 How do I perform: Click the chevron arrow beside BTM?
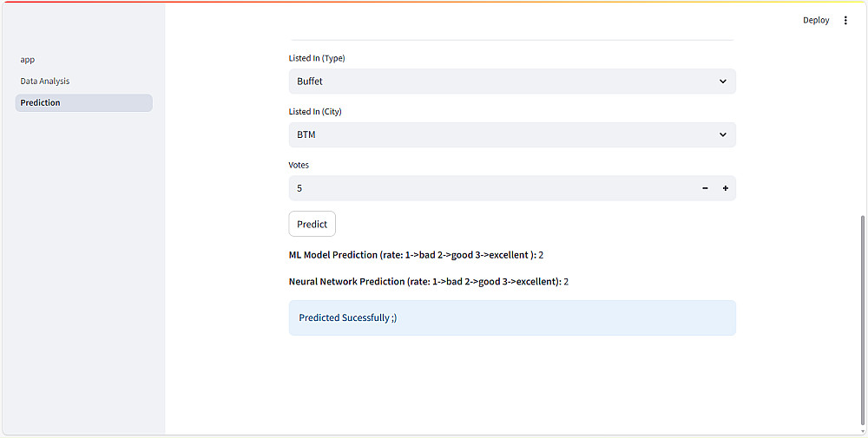[x=723, y=134]
